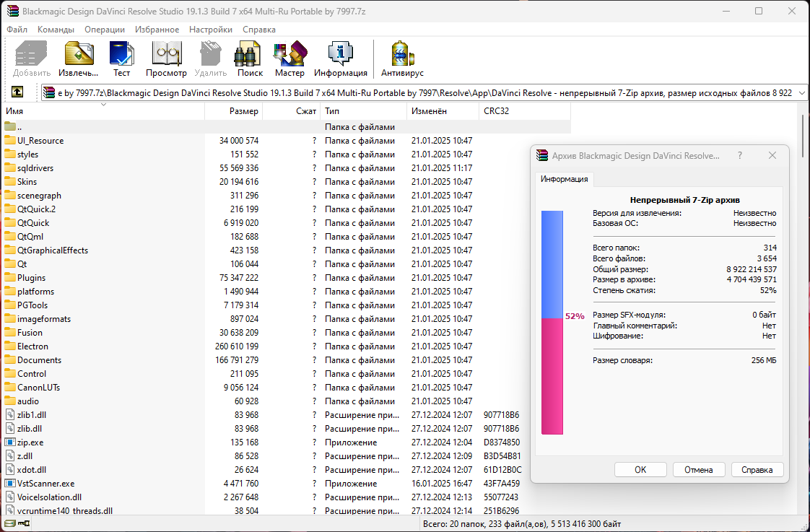810x532 pixels.
Task: Click the compression ratio bar graphic
Action: [x=552, y=322]
